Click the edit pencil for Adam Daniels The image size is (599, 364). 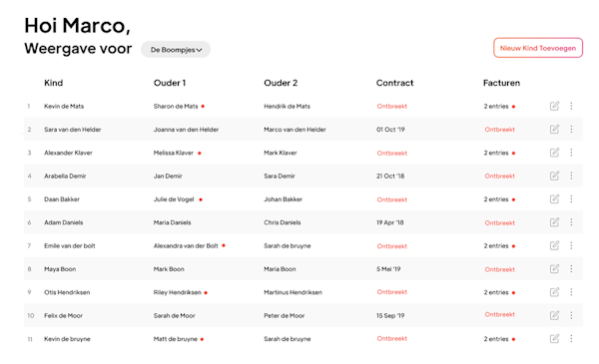click(554, 222)
